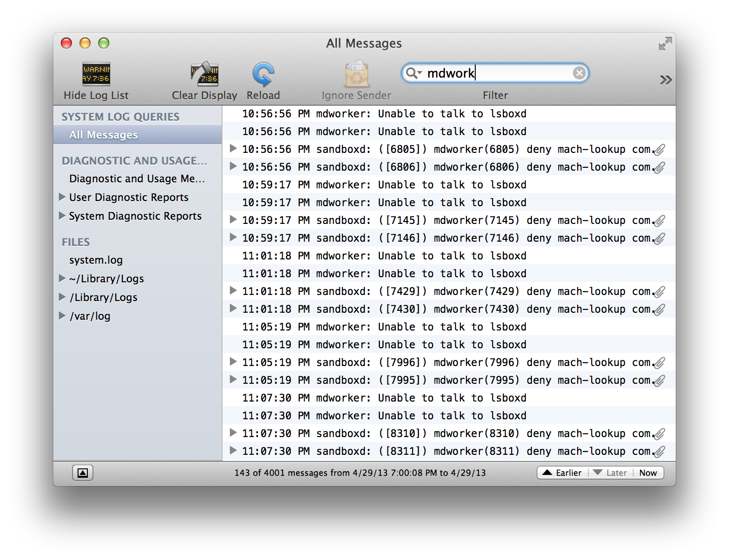Expand sandboxd mdworker(7429) log entry
Image resolution: width=729 pixels, height=560 pixels.
233,291
